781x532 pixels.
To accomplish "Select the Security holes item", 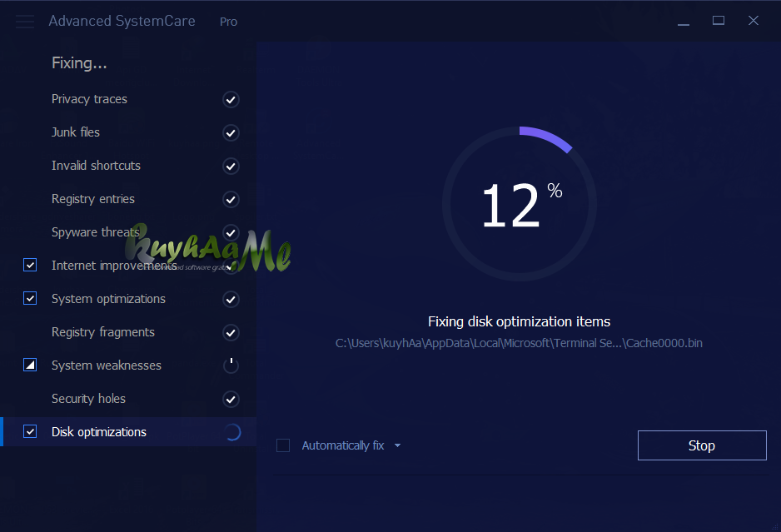I will click(88, 399).
